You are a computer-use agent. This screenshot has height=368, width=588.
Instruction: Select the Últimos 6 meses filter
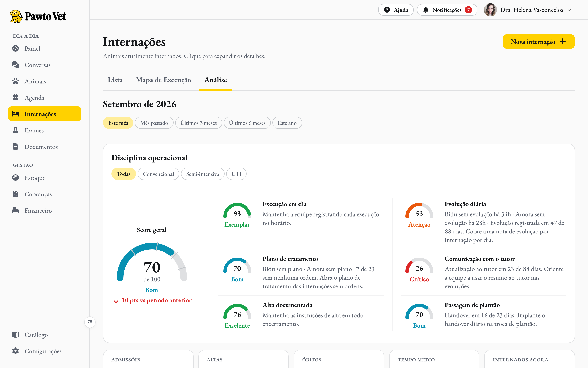click(x=247, y=123)
